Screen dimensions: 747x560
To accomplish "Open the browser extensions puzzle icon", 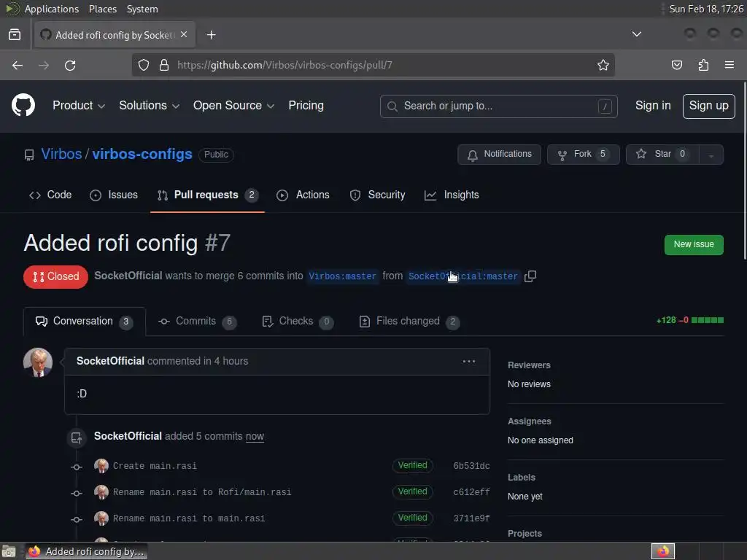I will [703, 65].
